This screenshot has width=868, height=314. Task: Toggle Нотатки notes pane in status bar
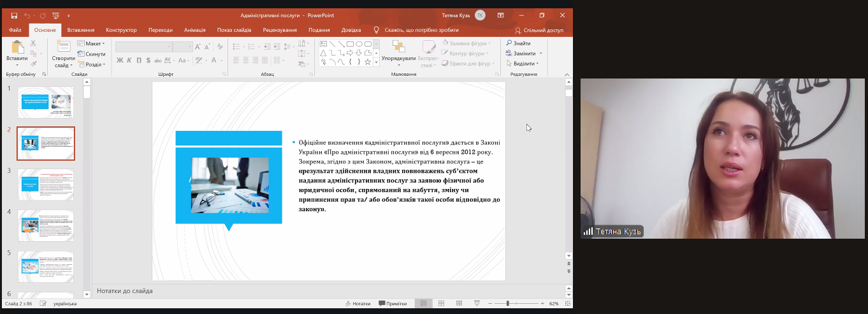pos(358,304)
